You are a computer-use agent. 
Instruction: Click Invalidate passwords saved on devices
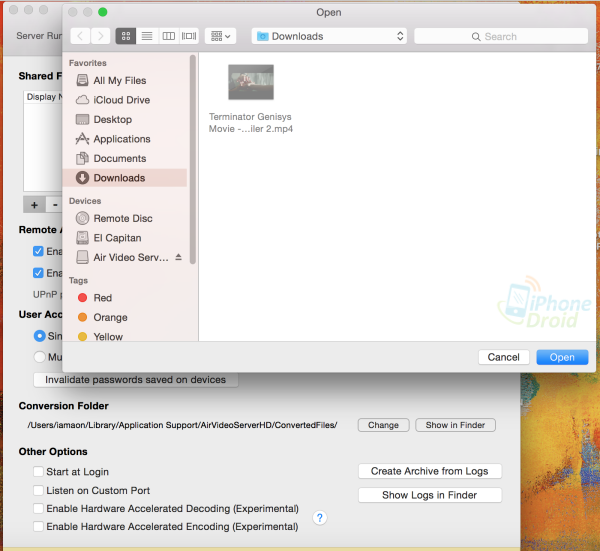(136, 380)
